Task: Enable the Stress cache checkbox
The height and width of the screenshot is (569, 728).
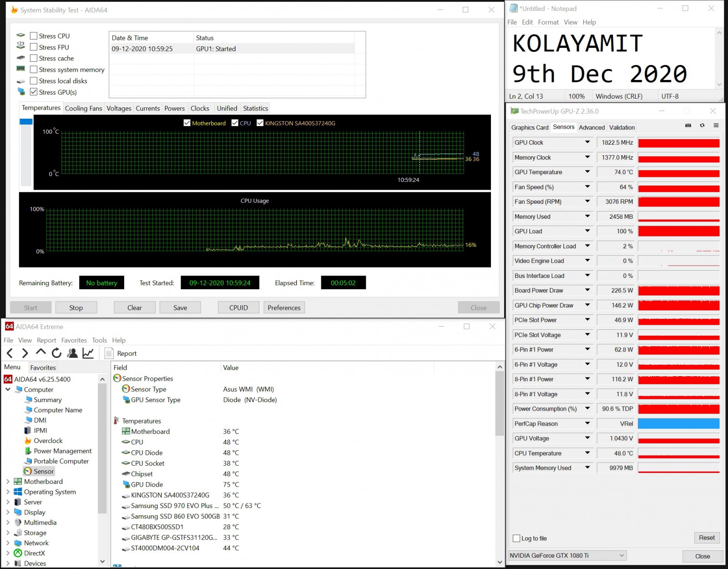Action: tap(34, 58)
